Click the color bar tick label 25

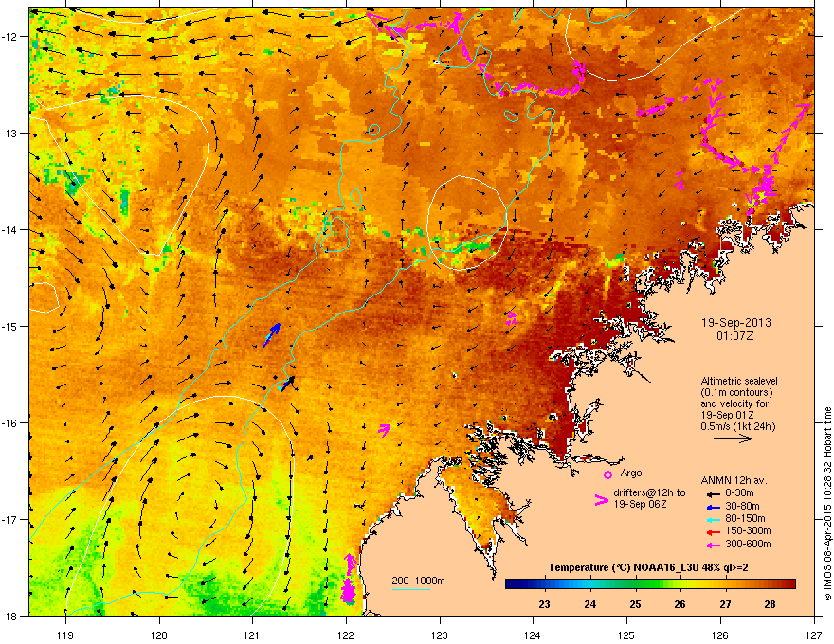(635, 604)
